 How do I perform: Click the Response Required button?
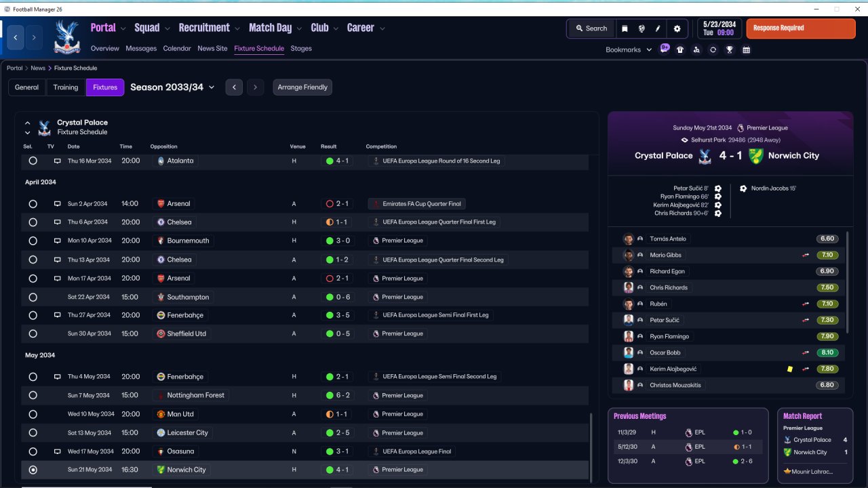(x=801, y=28)
